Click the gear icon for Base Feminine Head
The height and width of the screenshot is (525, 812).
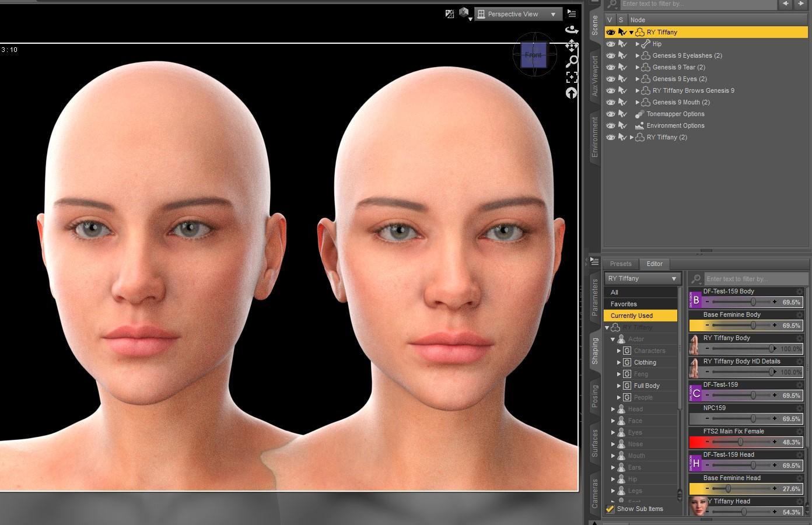coord(800,478)
